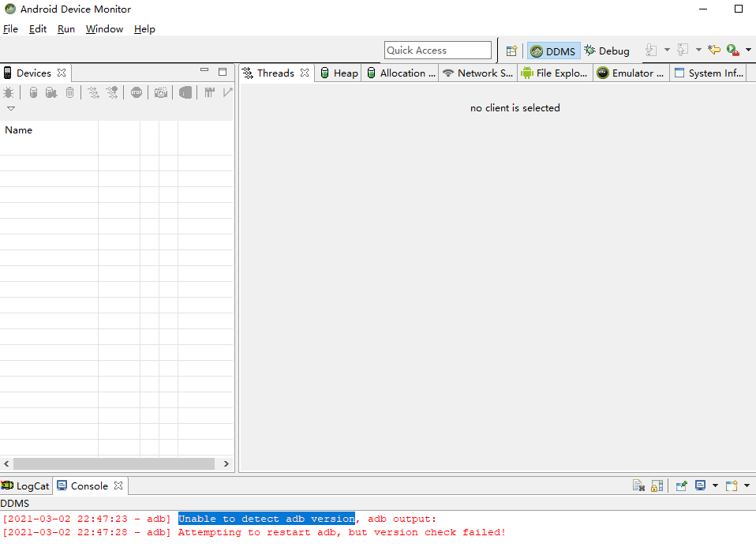Switch to the Emulator Control tab
Screen dimensions: 756x555
coord(631,73)
